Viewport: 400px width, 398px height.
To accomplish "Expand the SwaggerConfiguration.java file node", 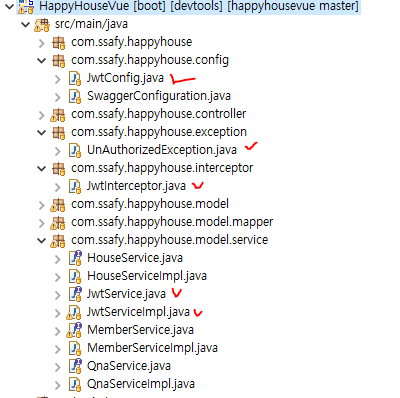I will (58, 97).
